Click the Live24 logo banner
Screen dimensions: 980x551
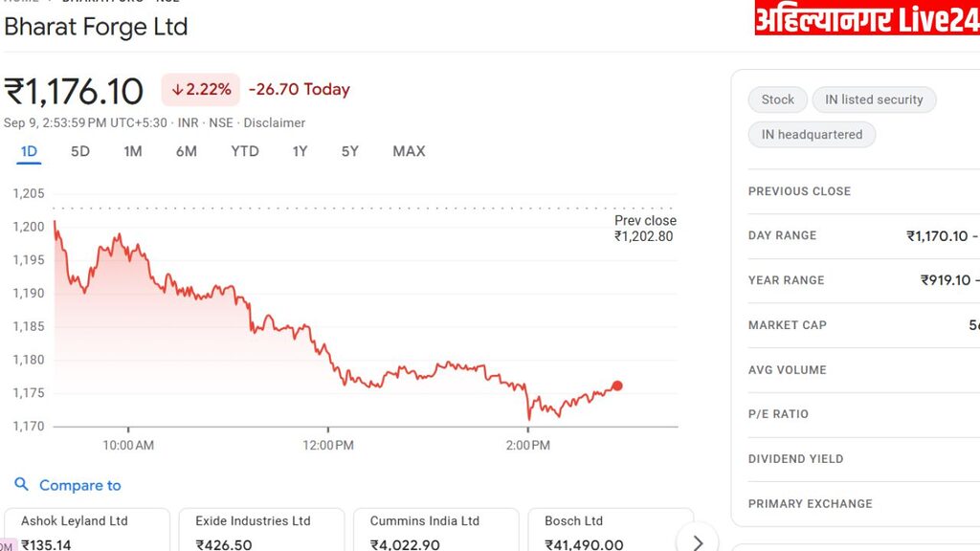866,18
